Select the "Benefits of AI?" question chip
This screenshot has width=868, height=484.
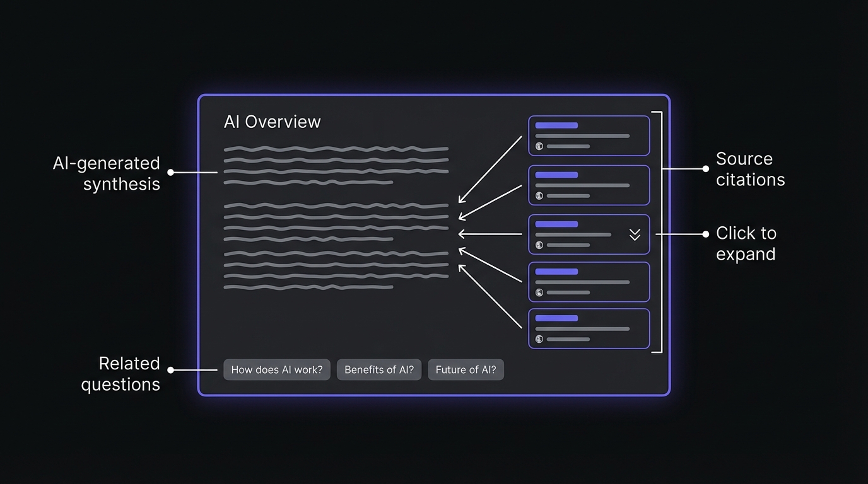pyautogui.click(x=378, y=370)
